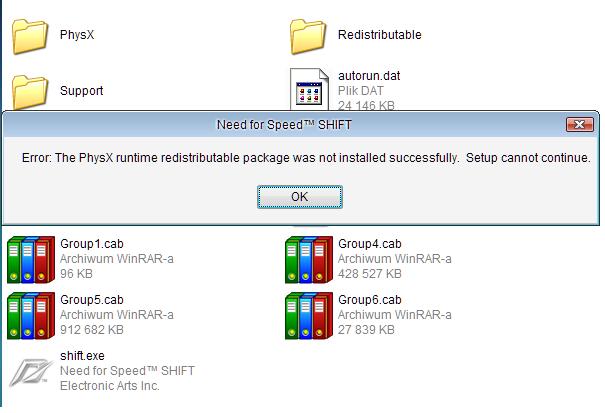Click the Group1.cab file name
The width and height of the screenshot is (605, 413).
91,244
